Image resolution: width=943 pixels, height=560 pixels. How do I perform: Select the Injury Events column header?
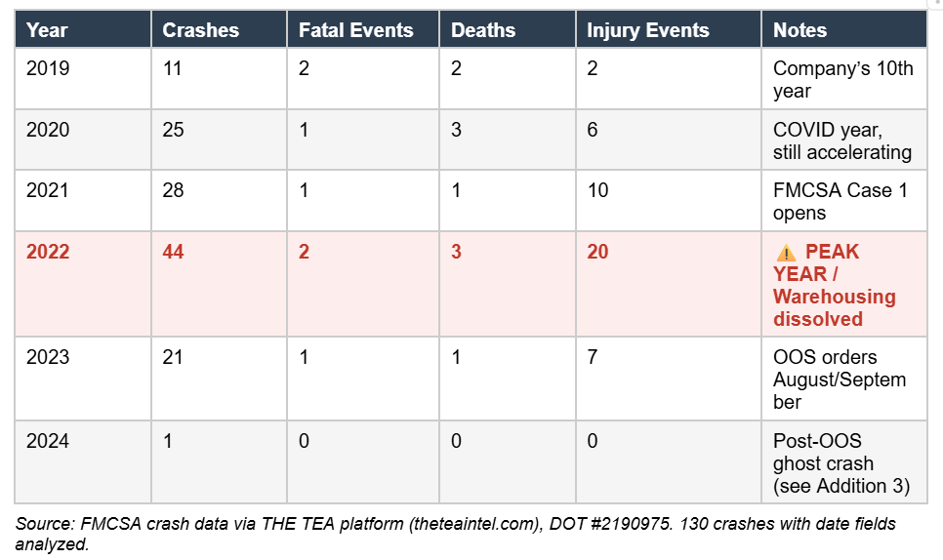coord(647,30)
